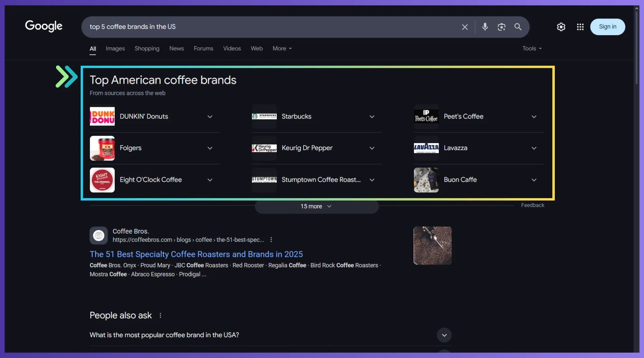
Task: Open the Google apps grid icon
Action: (x=580, y=27)
